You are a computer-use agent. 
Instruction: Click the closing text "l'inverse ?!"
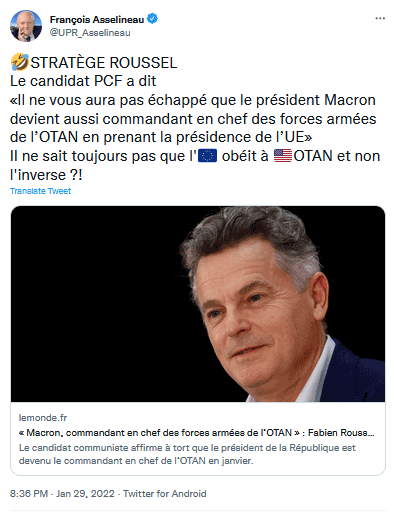[x=46, y=175]
